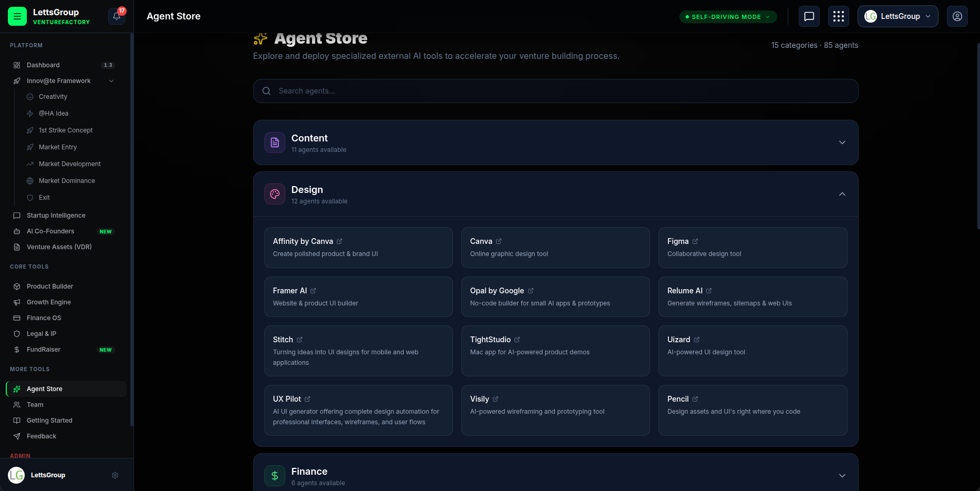Viewport: 980px width, 491px height.
Task: Click the user profile icon
Action: [x=957, y=16]
